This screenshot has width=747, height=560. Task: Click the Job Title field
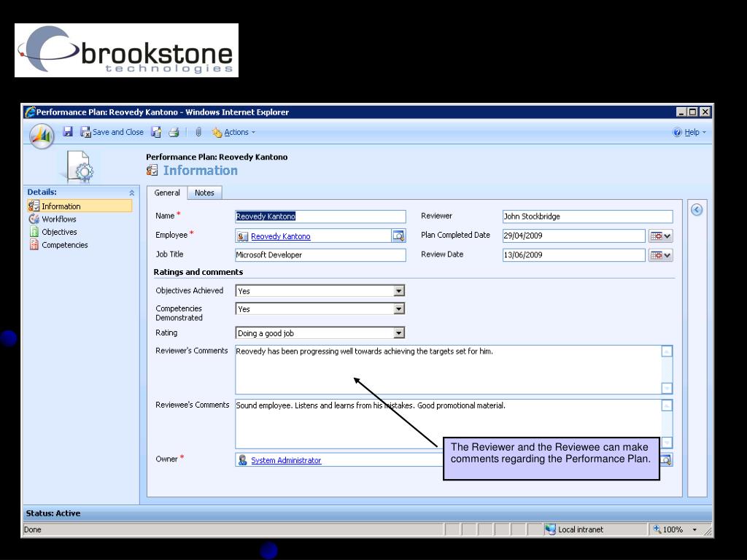point(320,254)
